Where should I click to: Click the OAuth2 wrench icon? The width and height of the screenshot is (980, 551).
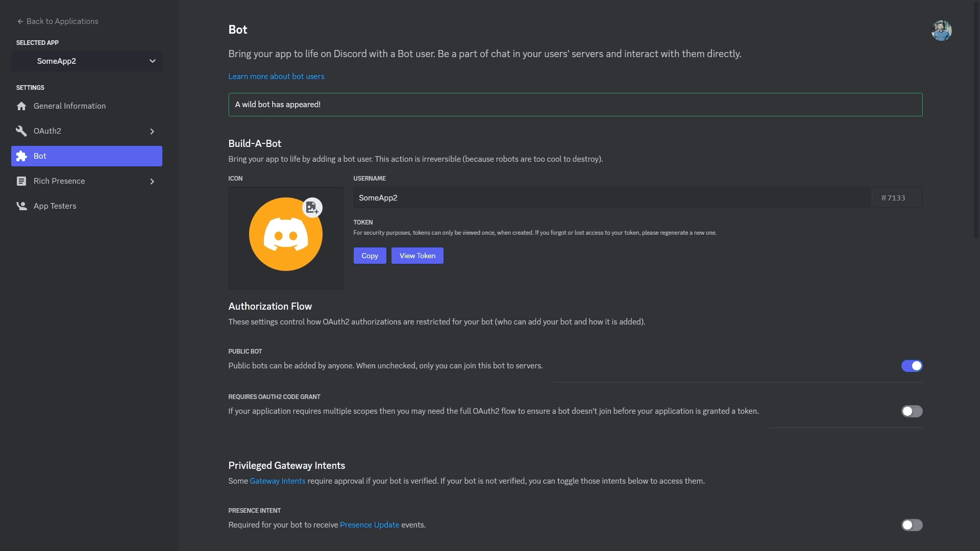click(21, 131)
